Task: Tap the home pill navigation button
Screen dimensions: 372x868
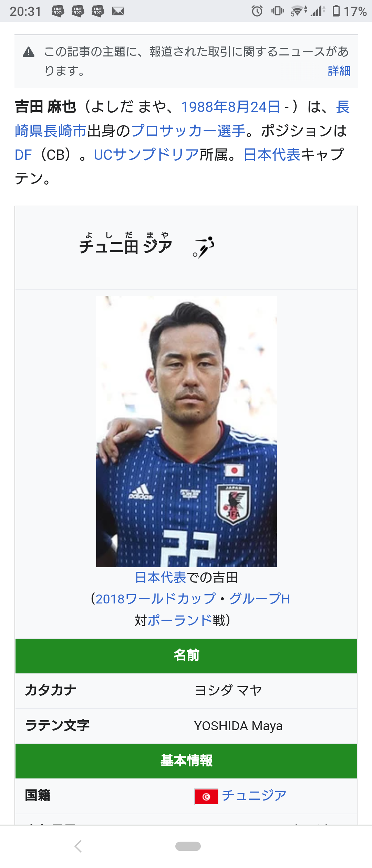Action: 188,846
